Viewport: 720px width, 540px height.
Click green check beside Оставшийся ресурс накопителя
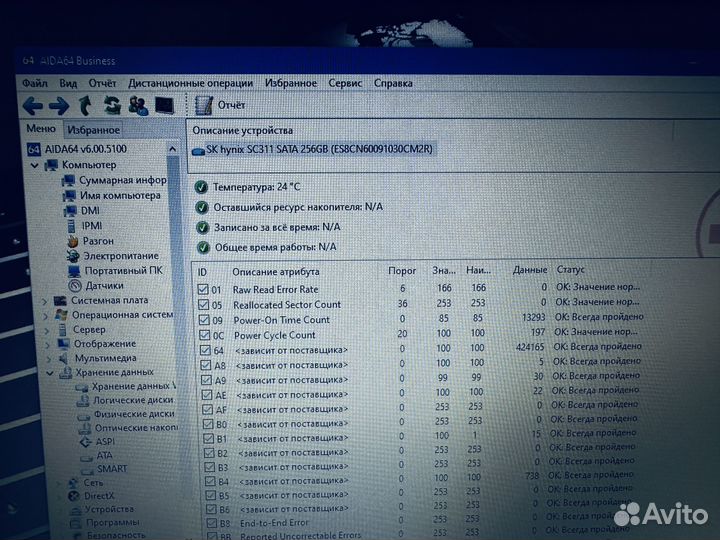(202, 207)
